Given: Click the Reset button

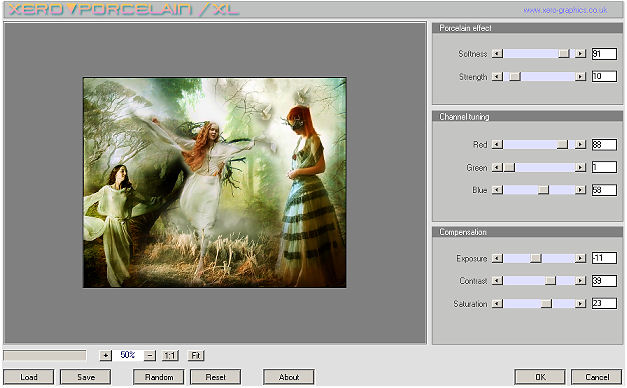Looking at the screenshot, I should [216, 377].
